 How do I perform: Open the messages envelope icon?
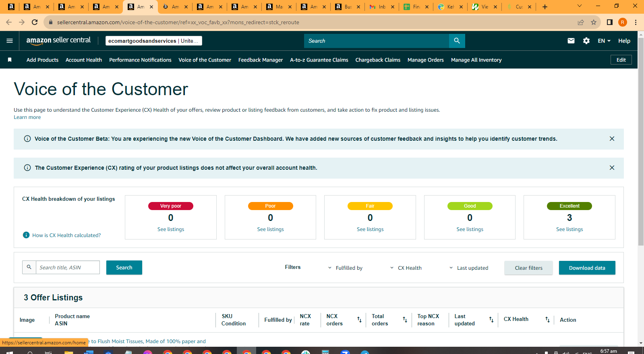(571, 41)
